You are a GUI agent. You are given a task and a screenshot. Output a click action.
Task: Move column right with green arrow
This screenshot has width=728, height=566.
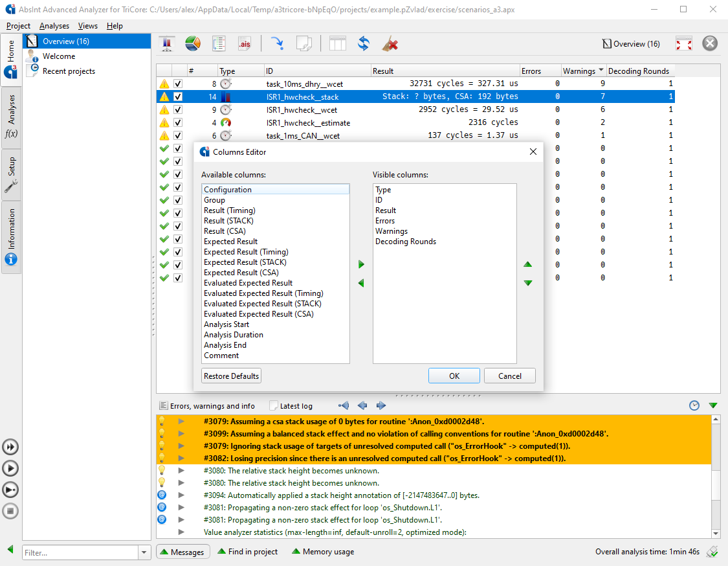361,264
